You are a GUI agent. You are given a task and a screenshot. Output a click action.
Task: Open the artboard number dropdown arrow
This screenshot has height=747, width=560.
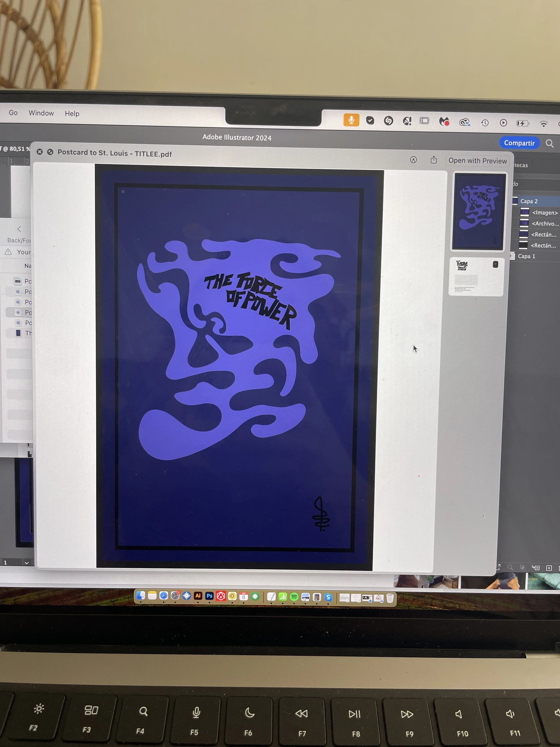[27, 563]
